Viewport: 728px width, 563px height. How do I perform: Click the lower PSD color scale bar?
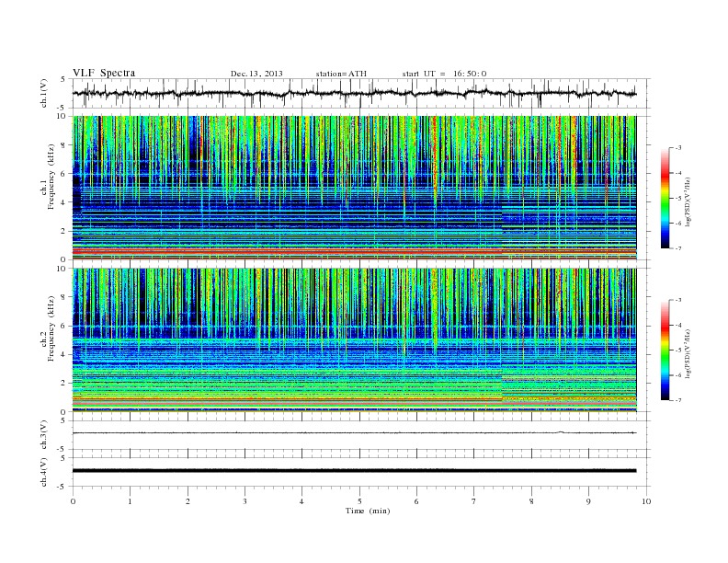pyautogui.click(x=665, y=350)
